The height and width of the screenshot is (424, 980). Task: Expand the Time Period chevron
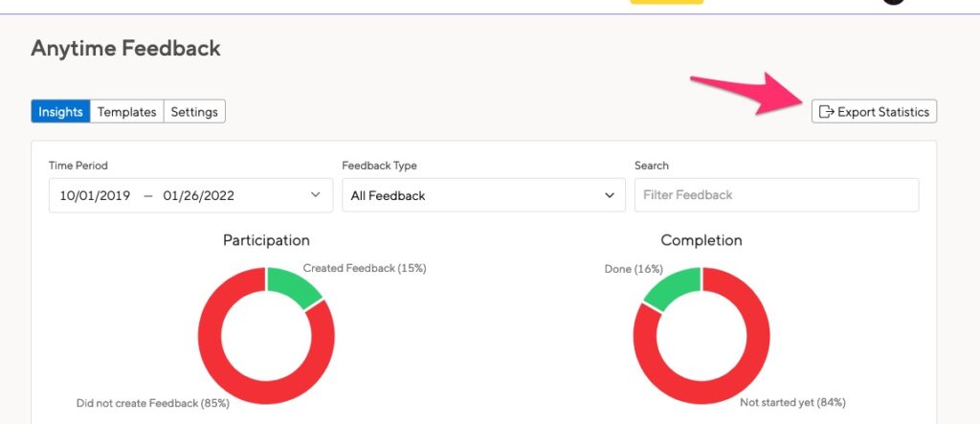tap(316, 195)
